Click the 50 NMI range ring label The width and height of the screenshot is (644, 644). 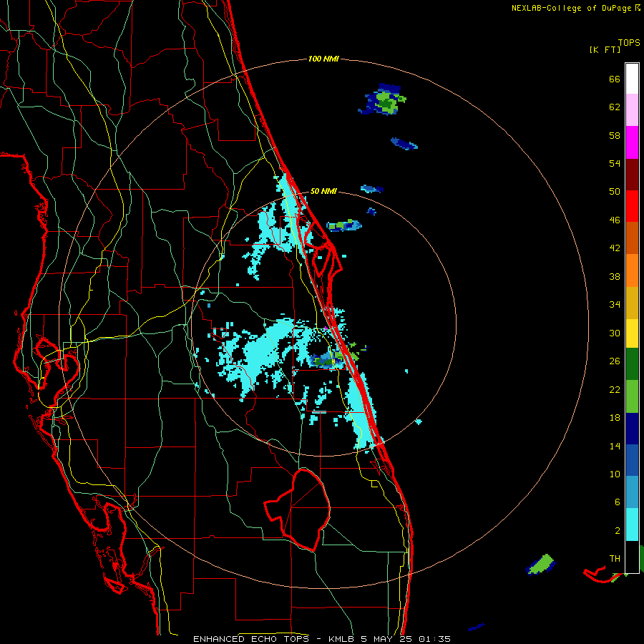coord(323,191)
